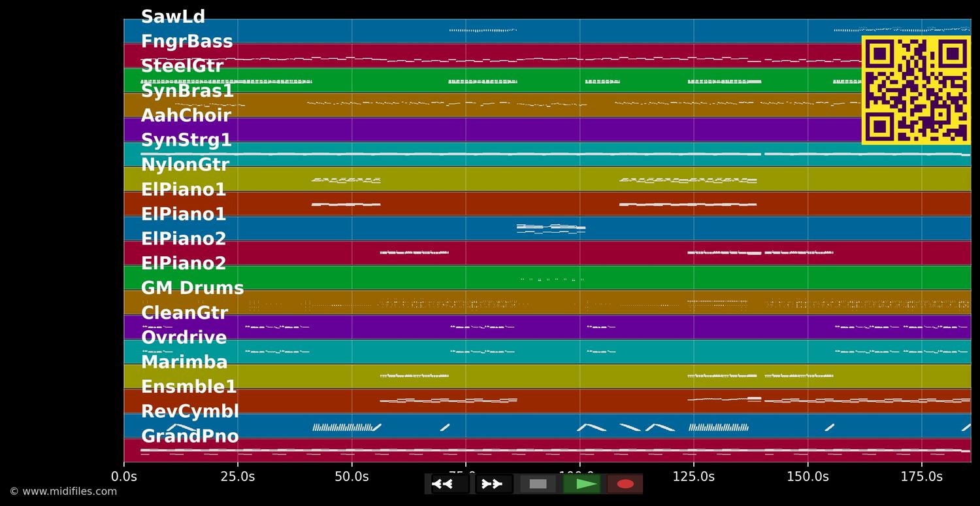This screenshot has width=980, height=506.
Task: Expand the Marimba track lane
Action: click(184, 362)
